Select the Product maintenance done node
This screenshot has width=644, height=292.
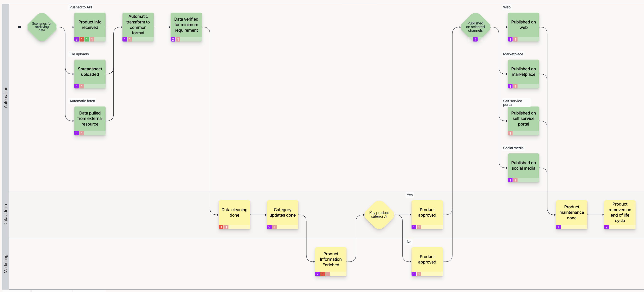572,215
